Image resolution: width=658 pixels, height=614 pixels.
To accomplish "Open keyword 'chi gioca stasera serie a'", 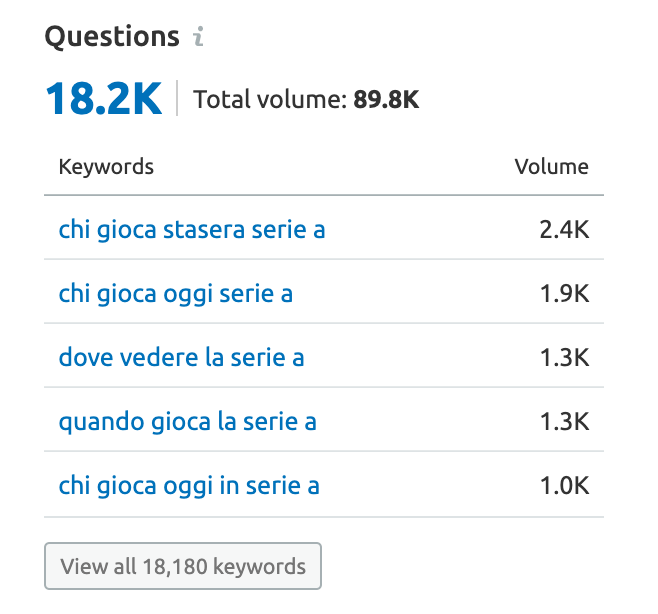I will click(x=192, y=230).
